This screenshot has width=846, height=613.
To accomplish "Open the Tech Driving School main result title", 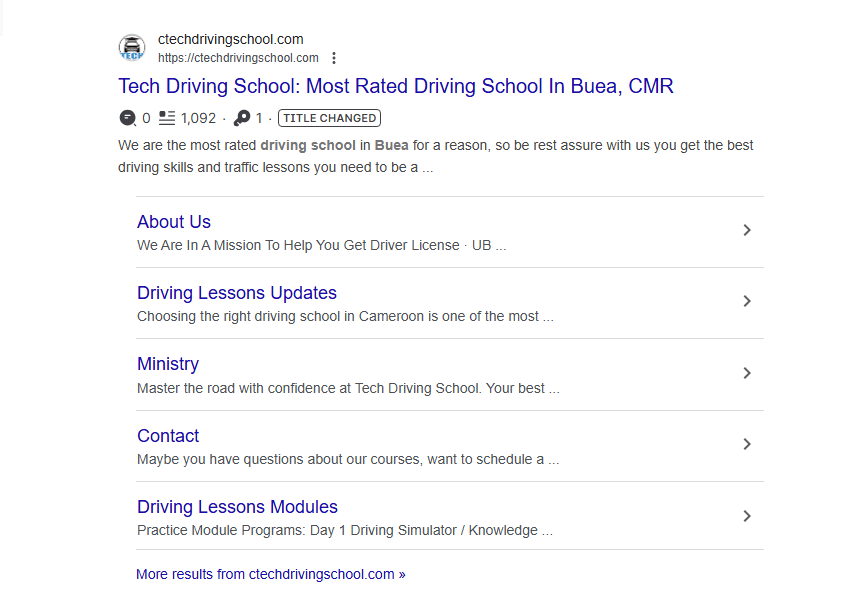I will pos(396,86).
